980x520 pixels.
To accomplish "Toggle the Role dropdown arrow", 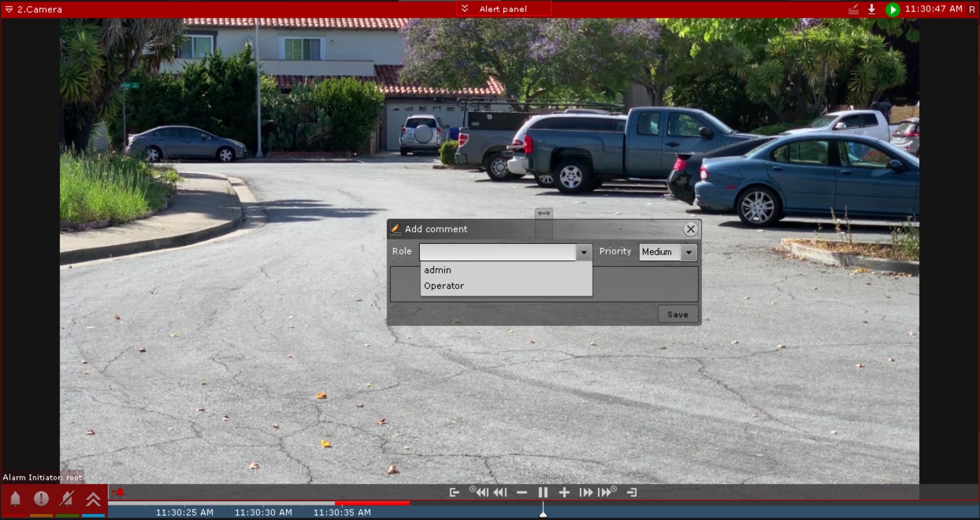I will (x=584, y=252).
